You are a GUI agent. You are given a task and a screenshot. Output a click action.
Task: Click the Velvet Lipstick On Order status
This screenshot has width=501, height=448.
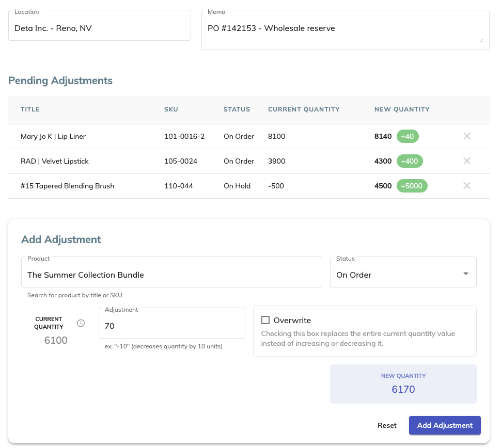239,161
